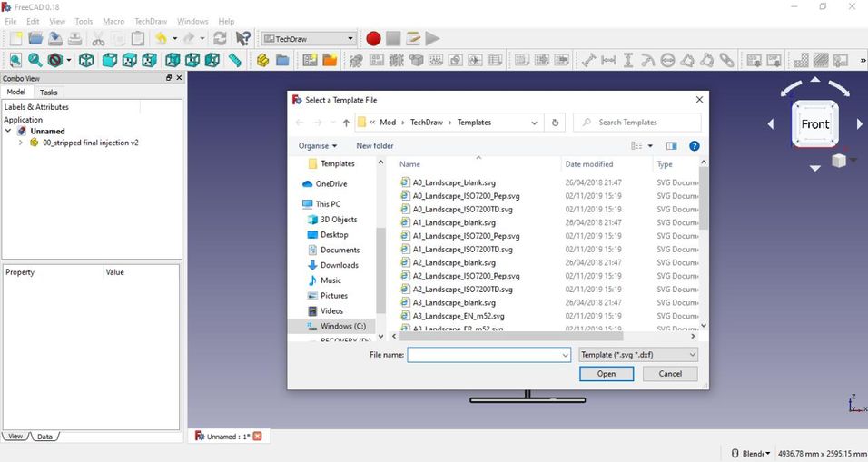Open the undo history dropdown arrow
The image size is (868, 462).
point(174,39)
